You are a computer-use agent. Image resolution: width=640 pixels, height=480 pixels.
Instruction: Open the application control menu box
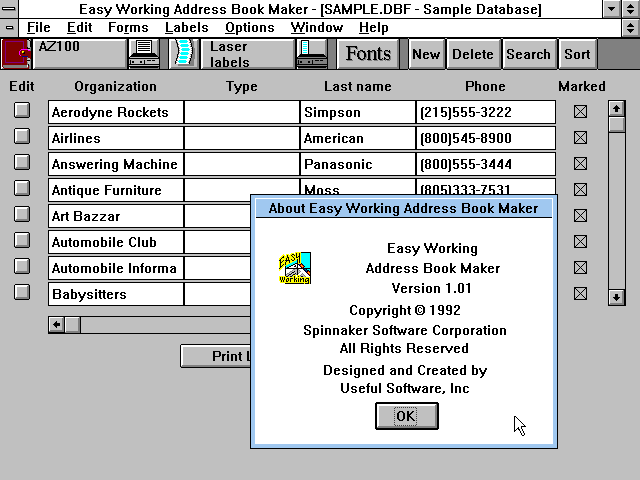pos(9,8)
